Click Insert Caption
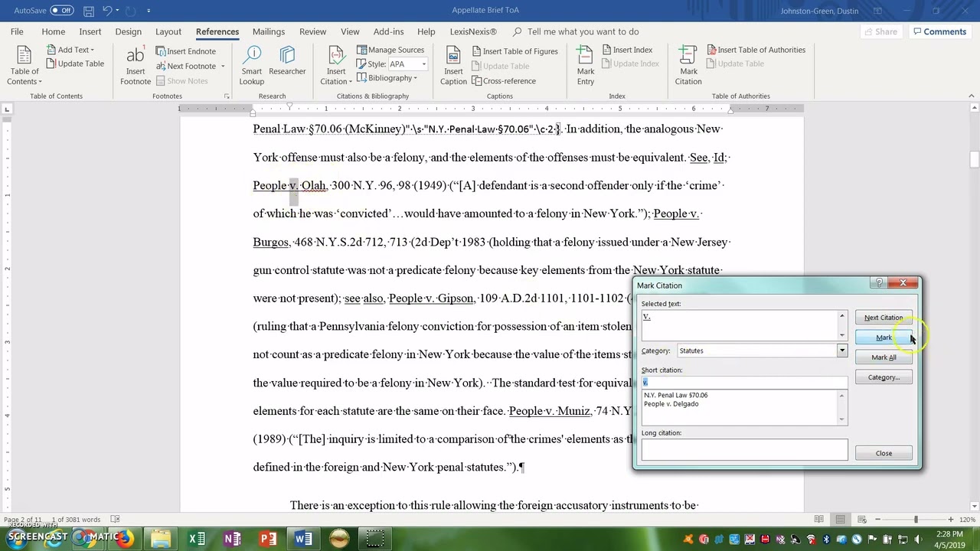This screenshot has width=980, height=551. (453, 66)
